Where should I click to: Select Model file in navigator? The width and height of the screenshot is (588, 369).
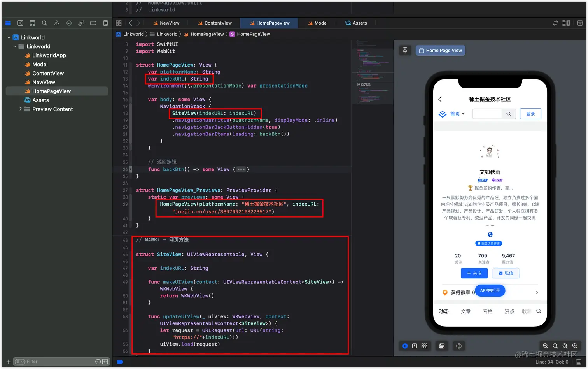pyautogui.click(x=40, y=64)
